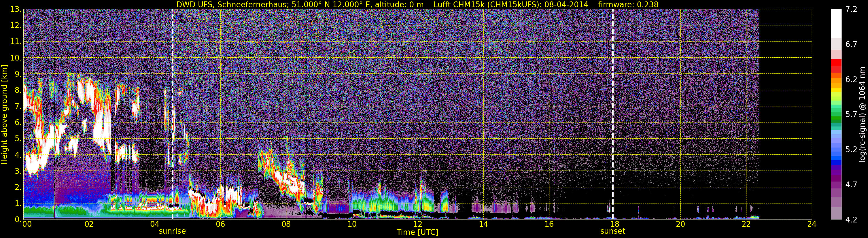The image size is (868, 238).
Task: Click time axis tick label 04
Action: click(155, 224)
